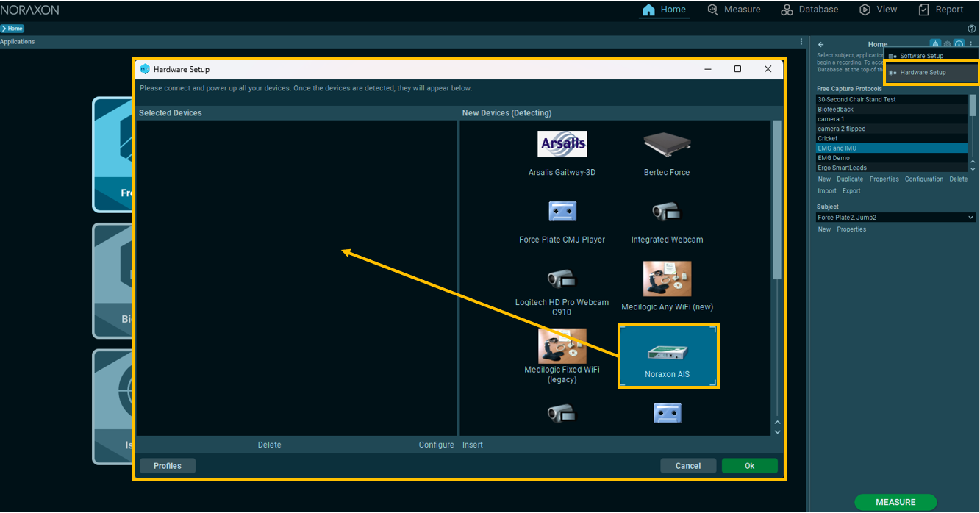Viewport: 980px width, 513px height.
Task: Switch to the Database tab
Action: pos(809,10)
